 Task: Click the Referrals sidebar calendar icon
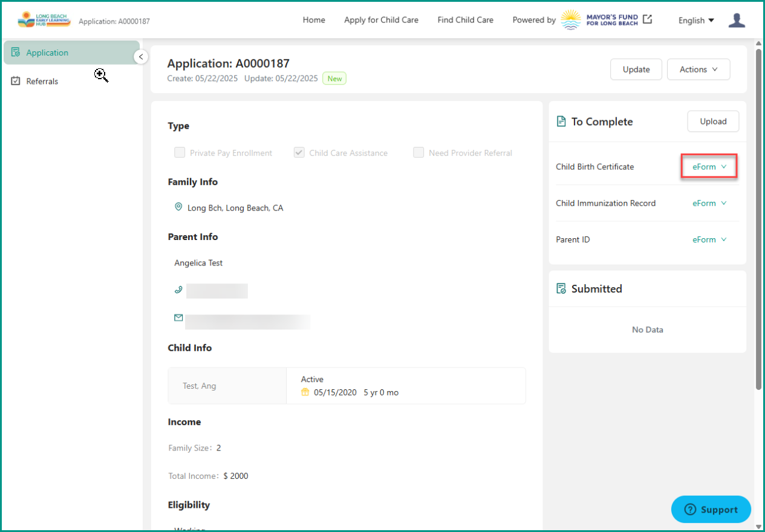pyautogui.click(x=16, y=81)
